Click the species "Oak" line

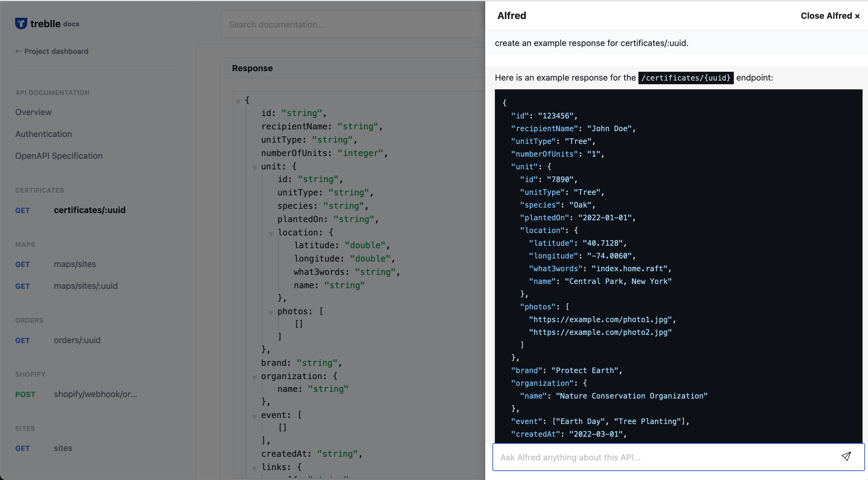[558, 205]
